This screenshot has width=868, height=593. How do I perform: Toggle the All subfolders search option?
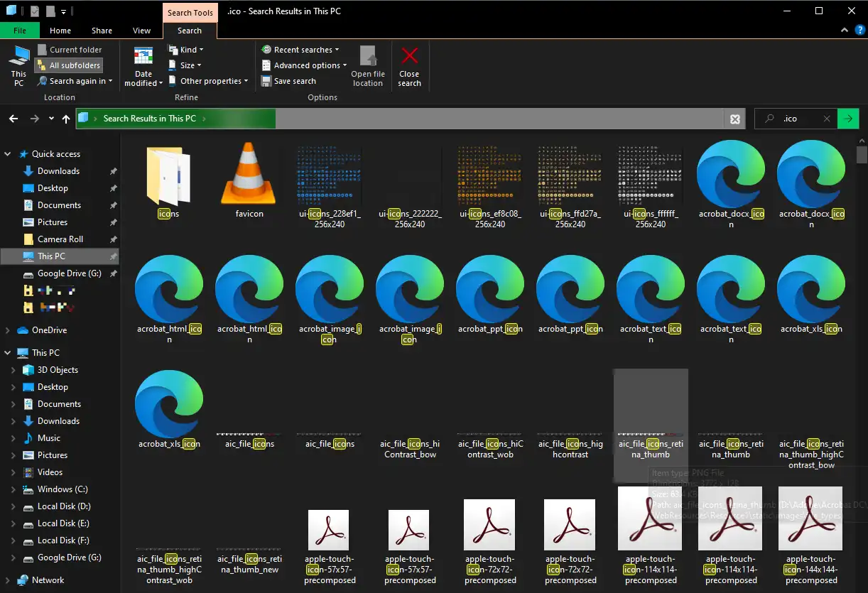(70, 65)
